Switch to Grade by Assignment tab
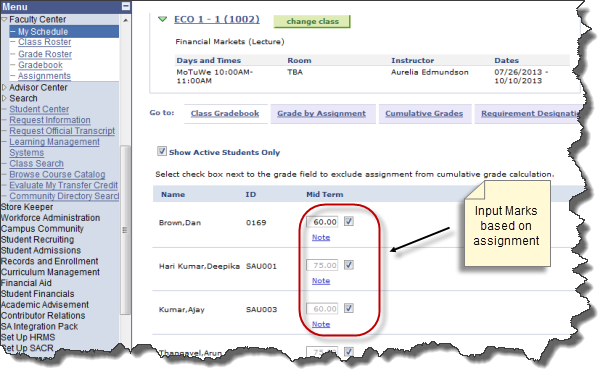The height and width of the screenshot is (385, 615). 322,114
